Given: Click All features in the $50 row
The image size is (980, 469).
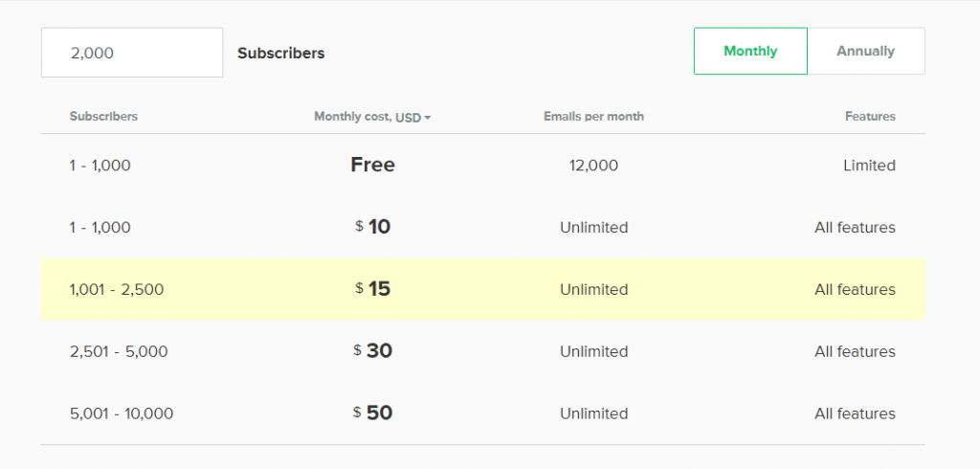Looking at the screenshot, I should (855, 413).
